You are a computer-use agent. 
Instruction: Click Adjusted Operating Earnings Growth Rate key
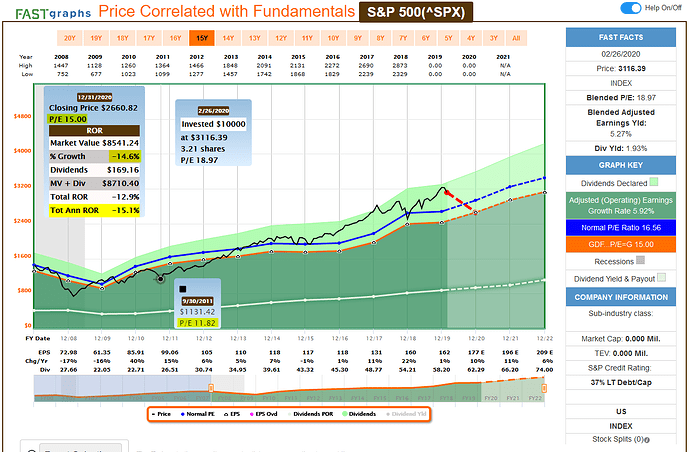(x=620, y=206)
